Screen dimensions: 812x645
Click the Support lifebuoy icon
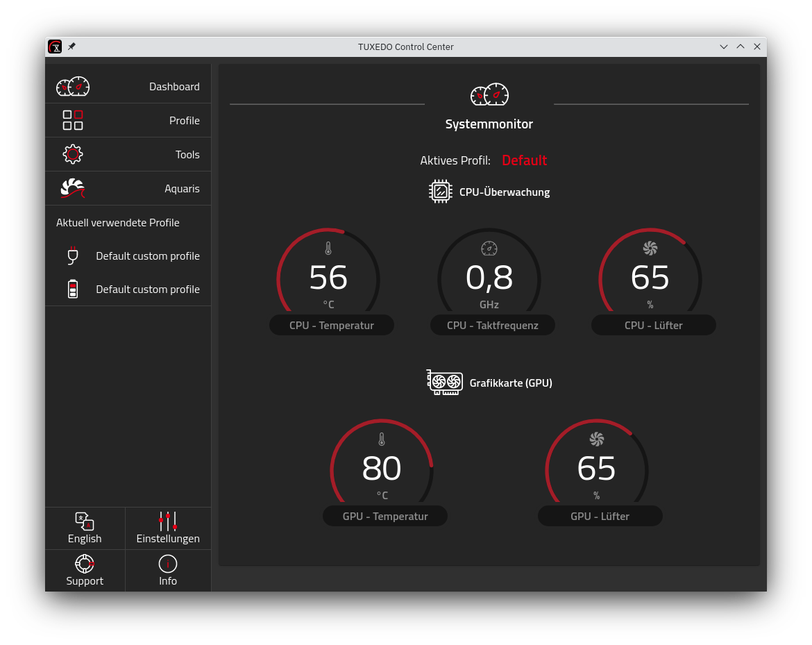pyautogui.click(x=85, y=564)
